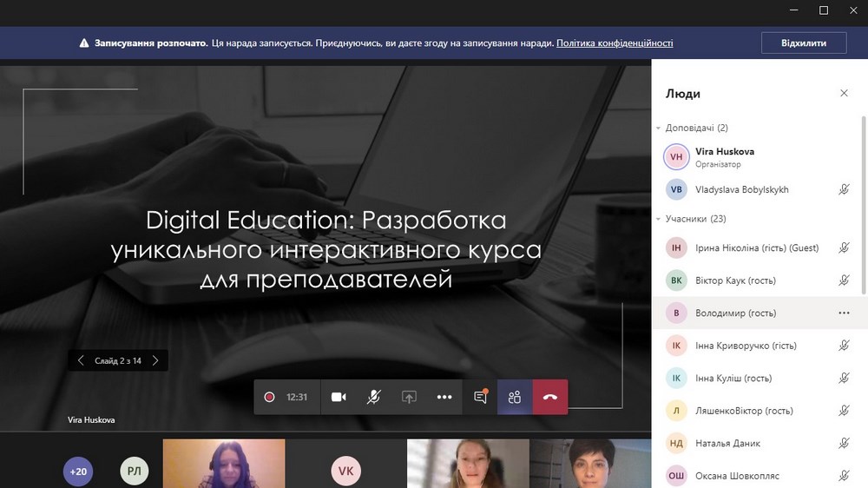Unmute the microphone in the call toolbar
Viewport: 868px width, 488px height.
tap(373, 397)
